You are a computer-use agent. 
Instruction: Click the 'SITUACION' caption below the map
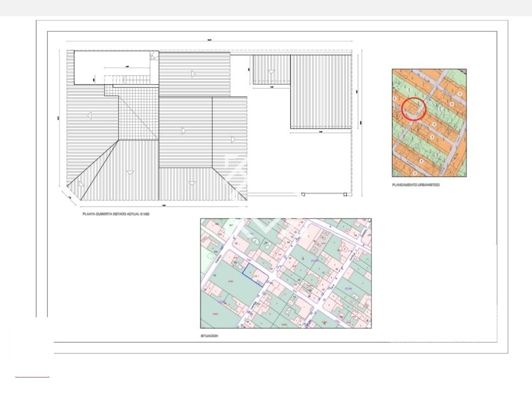tap(209, 335)
